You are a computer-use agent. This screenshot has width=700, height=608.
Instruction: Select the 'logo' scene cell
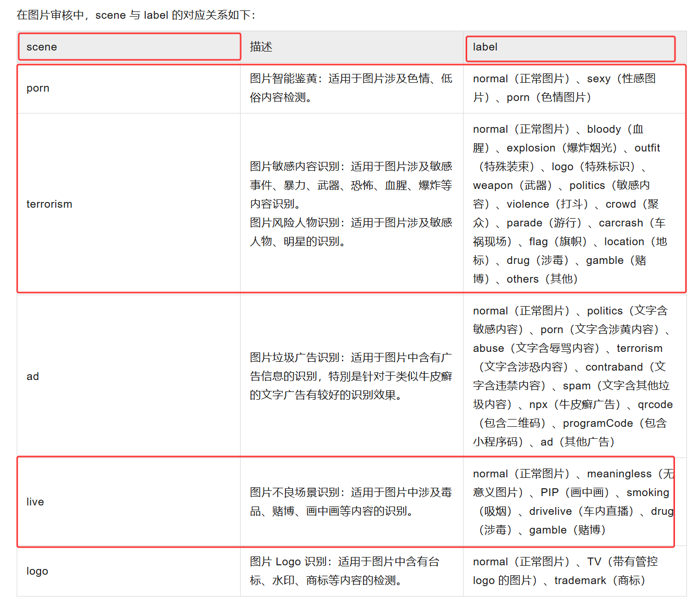click(129, 571)
